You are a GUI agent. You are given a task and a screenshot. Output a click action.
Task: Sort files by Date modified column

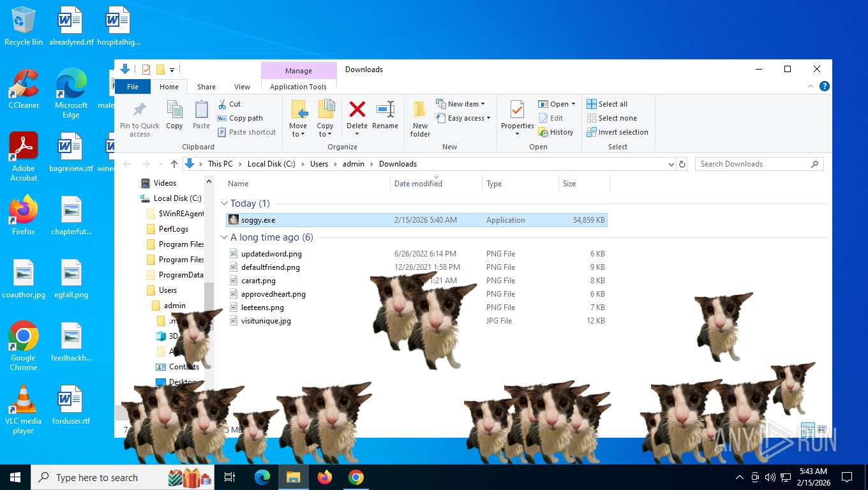point(436,184)
